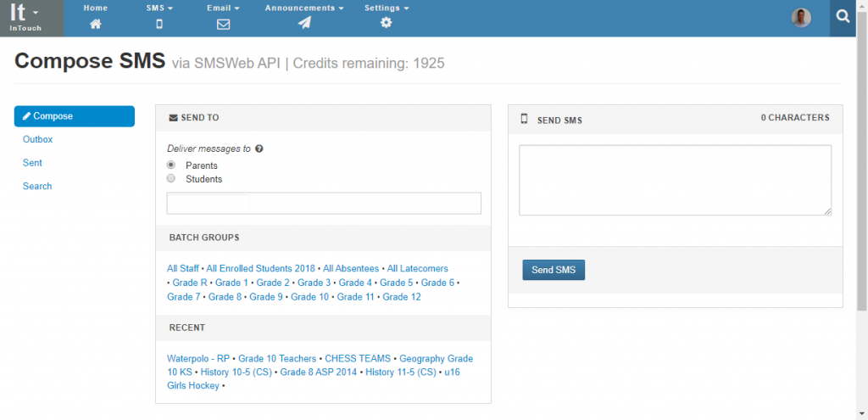Open the SMS dropdown menu
The height and width of the screenshot is (420, 868).
tap(159, 8)
